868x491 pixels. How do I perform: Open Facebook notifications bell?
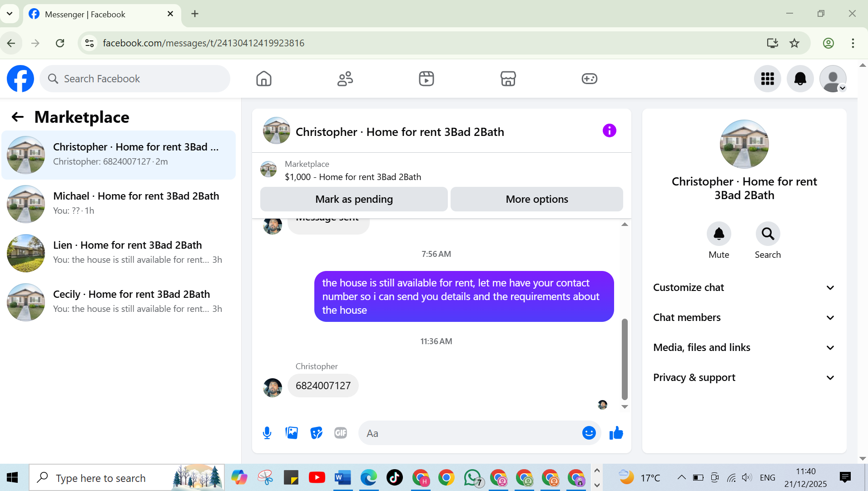(x=800, y=79)
